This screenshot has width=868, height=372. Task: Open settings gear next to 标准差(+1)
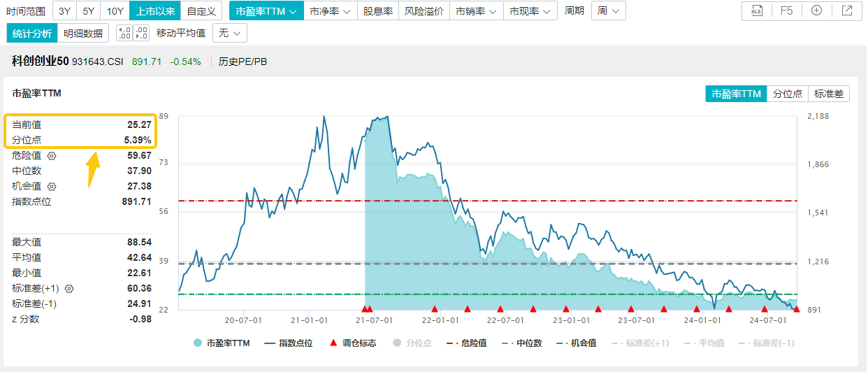(69, 288)
